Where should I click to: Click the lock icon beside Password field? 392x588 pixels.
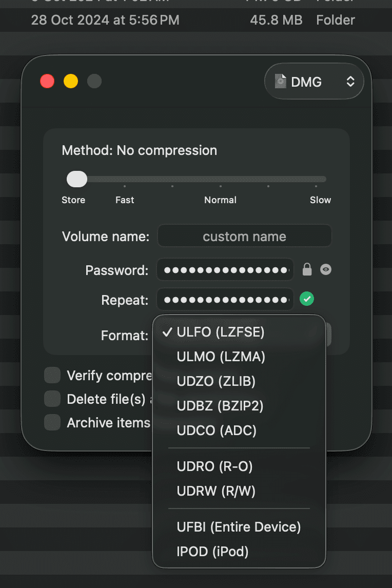[307, 269]
